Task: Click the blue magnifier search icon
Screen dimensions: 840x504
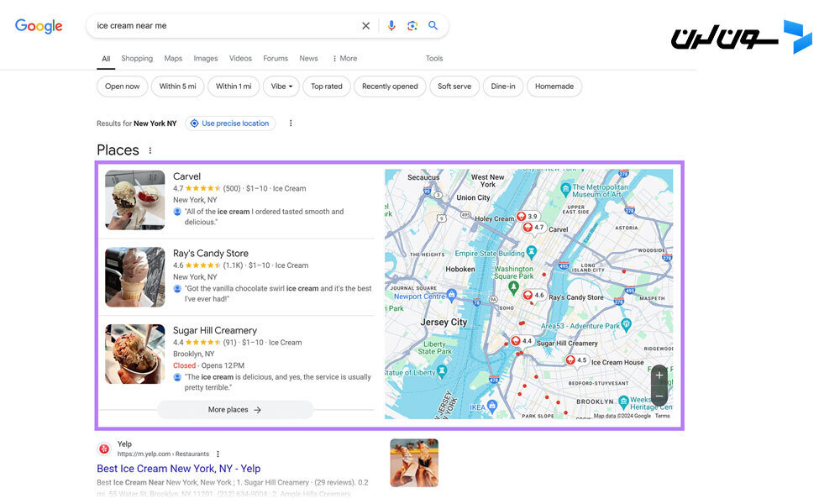Action: (433, 25)
